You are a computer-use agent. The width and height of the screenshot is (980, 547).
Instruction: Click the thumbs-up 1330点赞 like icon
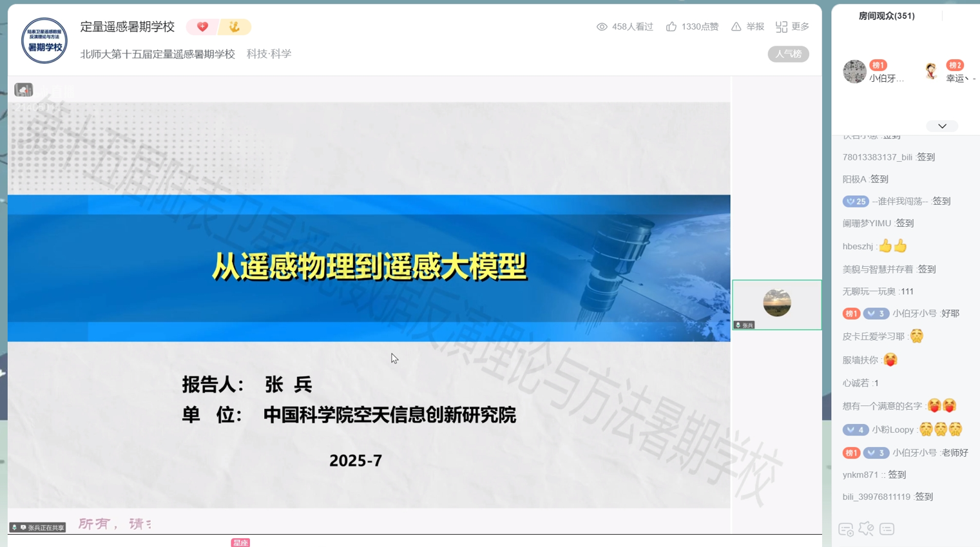(671, 26)
